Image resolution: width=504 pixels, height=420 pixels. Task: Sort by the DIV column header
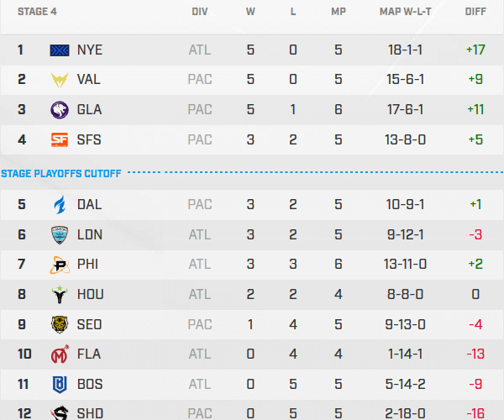point(200,12)
